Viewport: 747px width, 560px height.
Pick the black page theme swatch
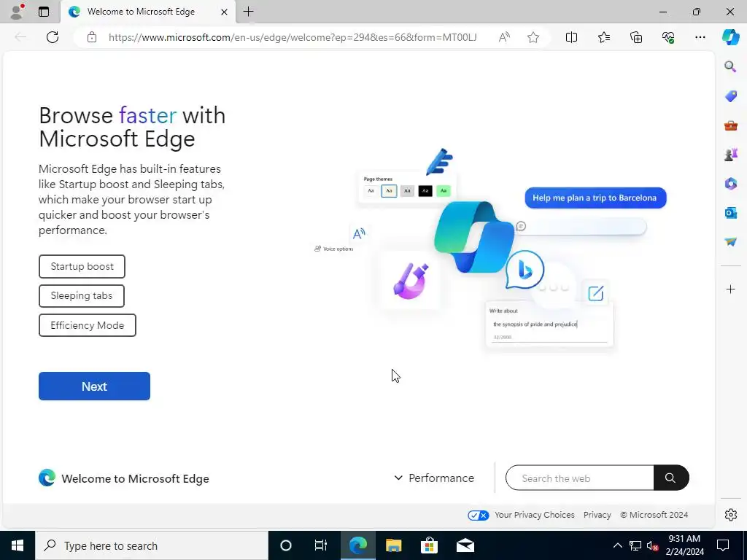tap(425, 191)
